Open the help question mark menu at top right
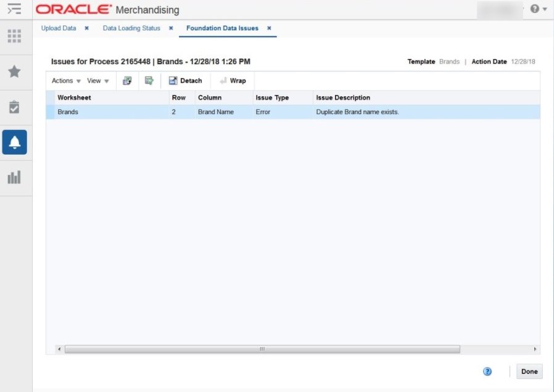 tap(539, 9)
